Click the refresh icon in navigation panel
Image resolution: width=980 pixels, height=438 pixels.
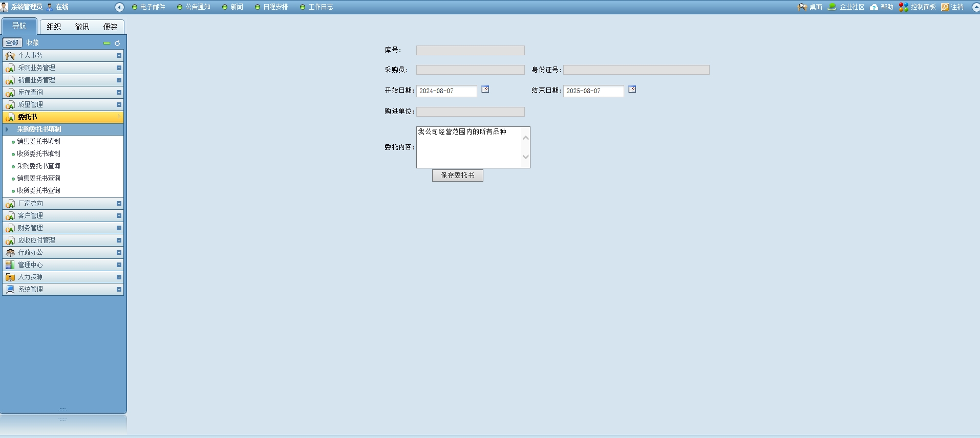(117, 43)
